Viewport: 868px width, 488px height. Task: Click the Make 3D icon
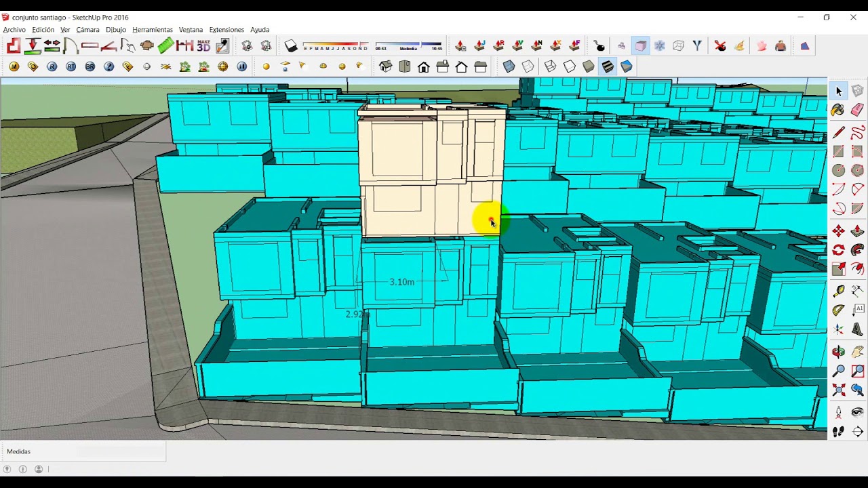[x=203, y=45]
